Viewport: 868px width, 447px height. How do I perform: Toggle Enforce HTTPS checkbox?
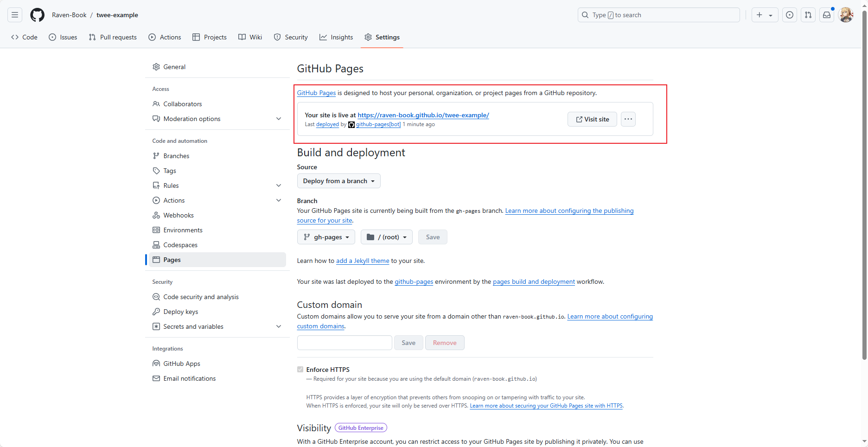(x=300, y=370)
